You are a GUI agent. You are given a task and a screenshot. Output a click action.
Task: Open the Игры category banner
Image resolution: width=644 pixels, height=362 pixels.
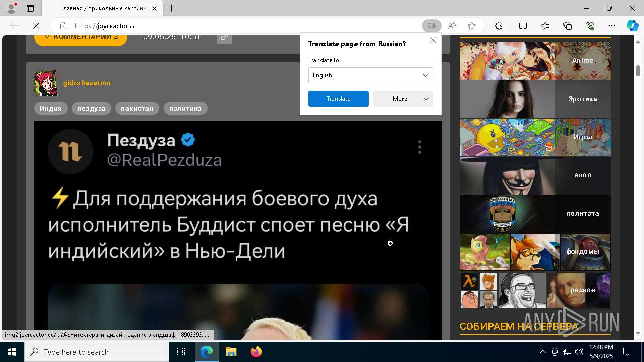[x=535, y=137]
